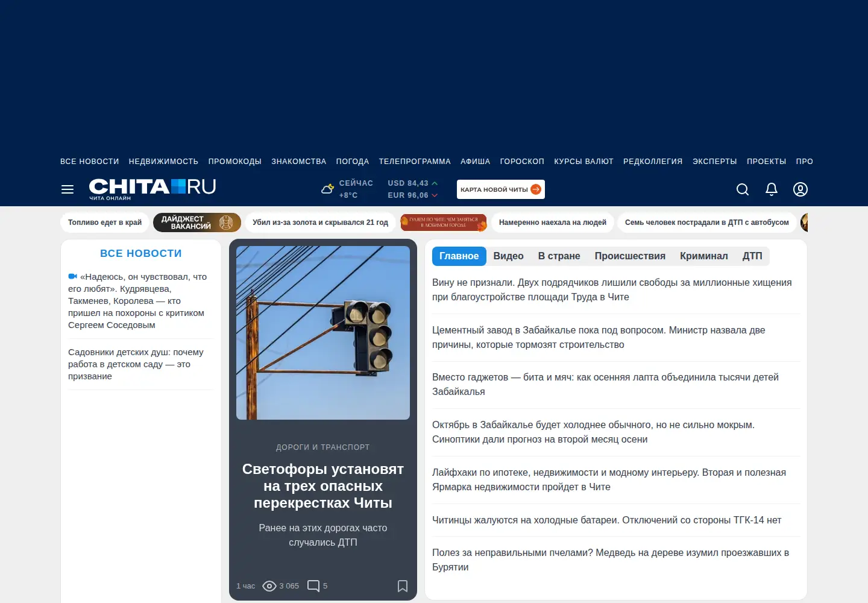The height and width of the screenshot is (603, 868).
Task: Switch to the Видео tab
Action: click(x=509, y=256)
